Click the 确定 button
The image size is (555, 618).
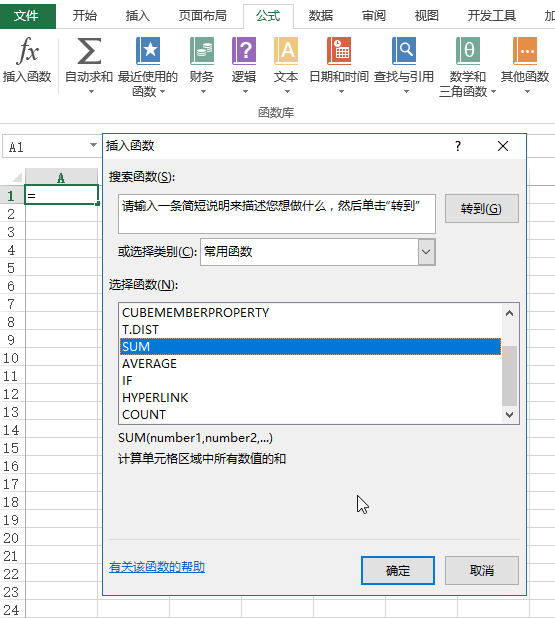(x=398, y=570)
